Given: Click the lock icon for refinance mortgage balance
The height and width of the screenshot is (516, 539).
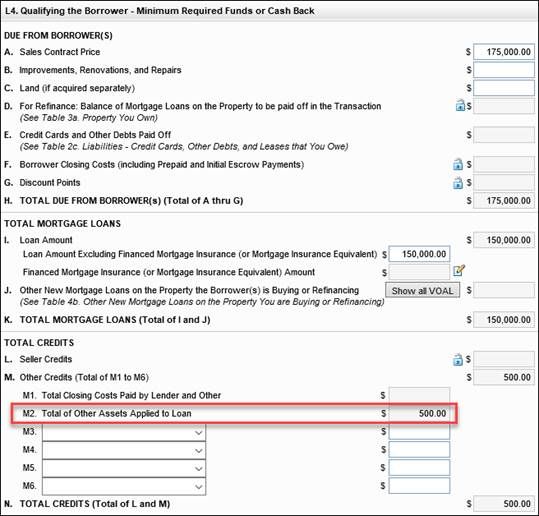Looking at the screenshot, I should 460,105.
